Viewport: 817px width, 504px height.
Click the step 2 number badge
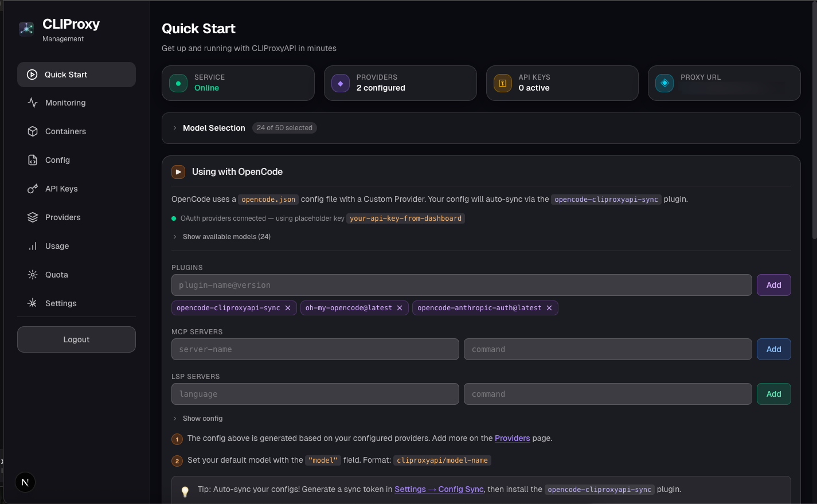click(177, 461)
